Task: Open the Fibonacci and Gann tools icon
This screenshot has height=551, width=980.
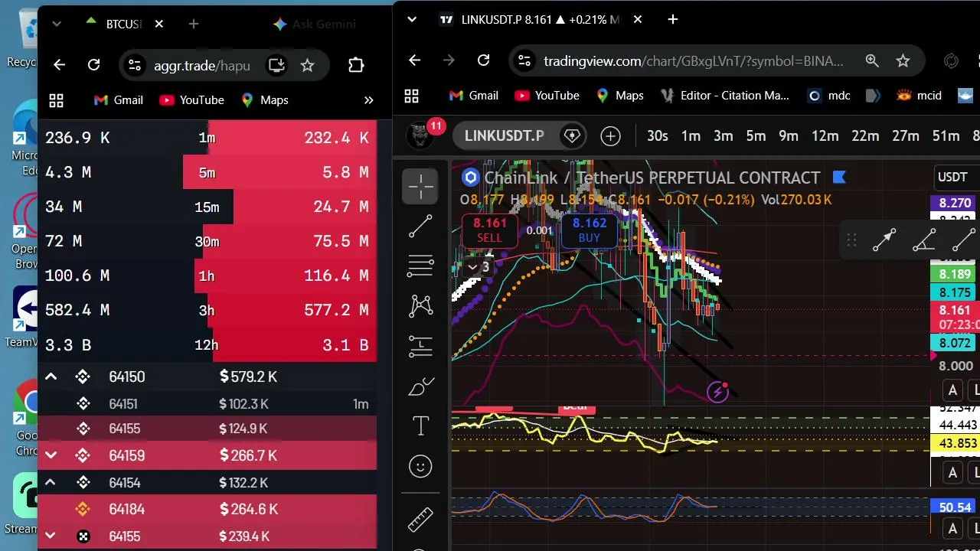Action: pyautogui.click(x=420, y=266)
